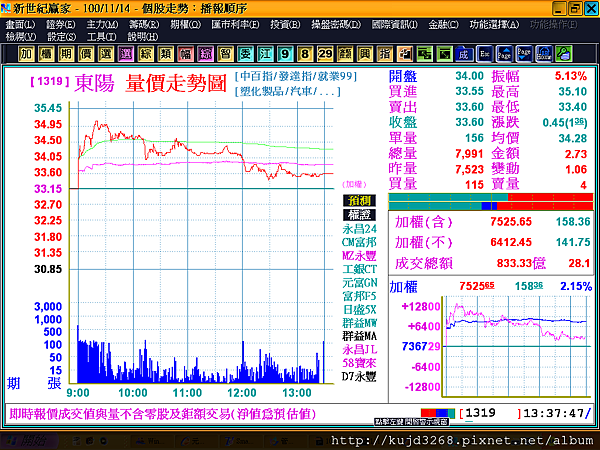Open the 檢視(V) menu
Screen dimensions: 600x450
coord(21,37)
